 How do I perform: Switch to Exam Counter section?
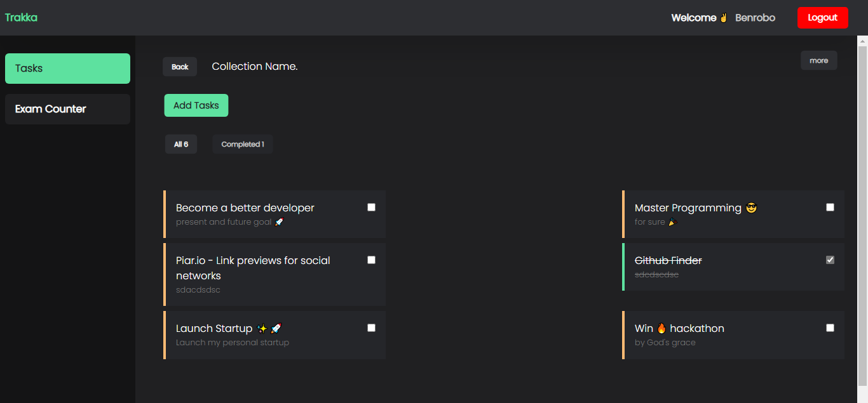[x=67, y=109]
